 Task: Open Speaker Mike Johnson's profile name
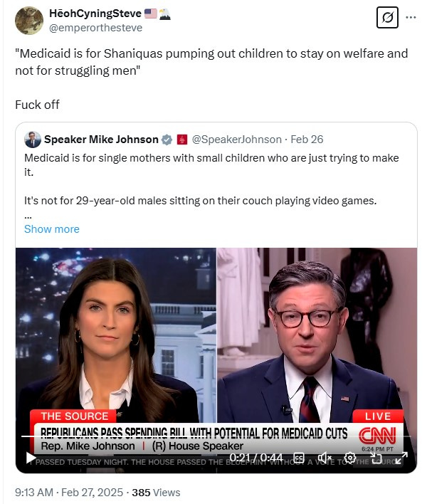point(101,140)
